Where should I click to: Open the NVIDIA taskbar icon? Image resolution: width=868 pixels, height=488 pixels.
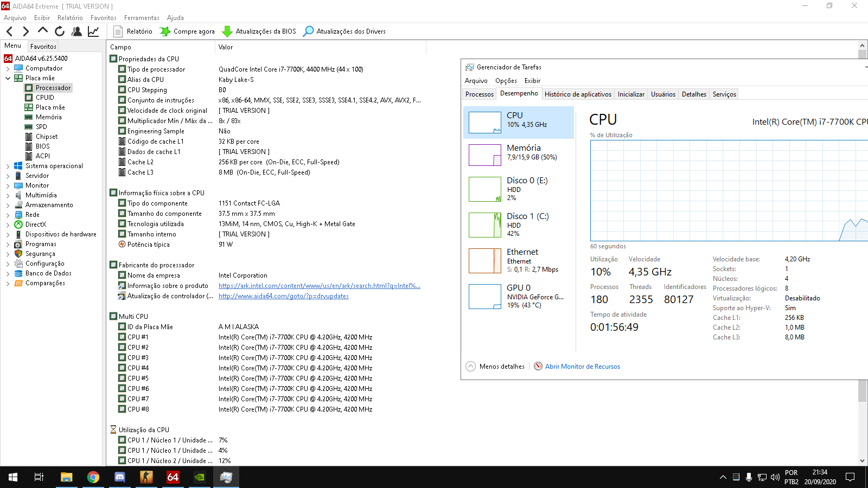coord(200,477)
